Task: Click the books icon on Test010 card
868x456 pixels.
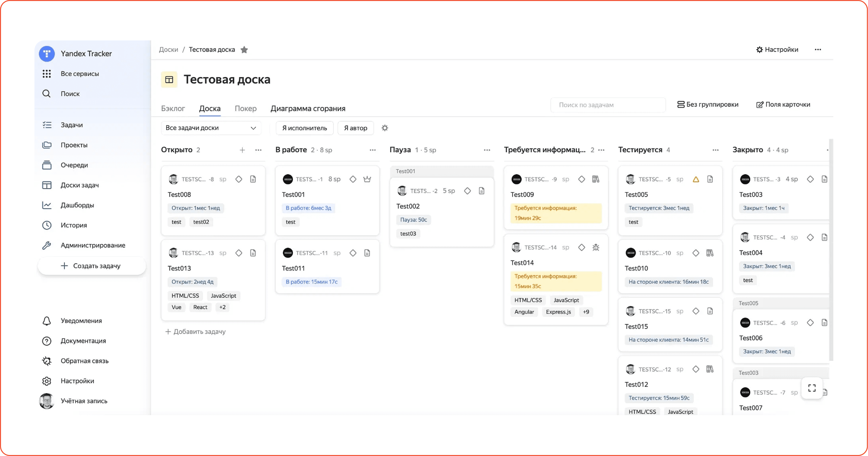Action: [x=710, y=253]
